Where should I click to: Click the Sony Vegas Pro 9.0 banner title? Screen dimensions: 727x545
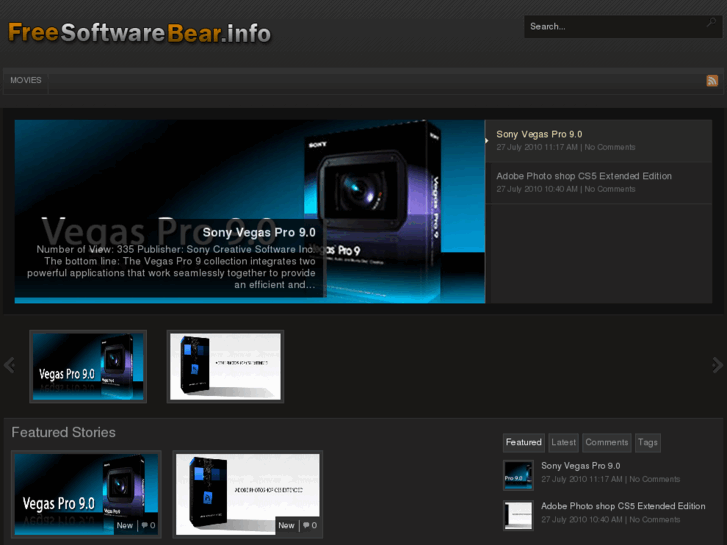pos(259,232)
